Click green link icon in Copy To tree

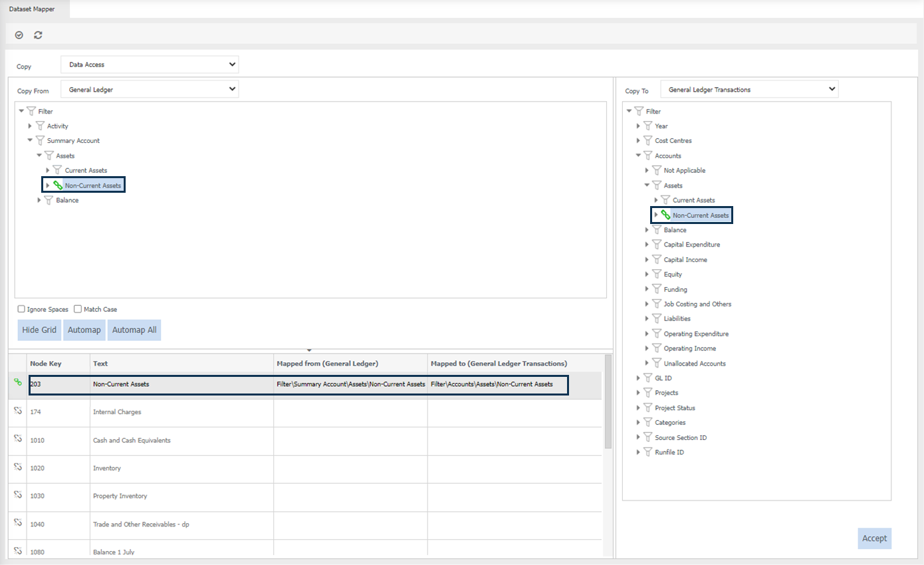tap(665, 215)
